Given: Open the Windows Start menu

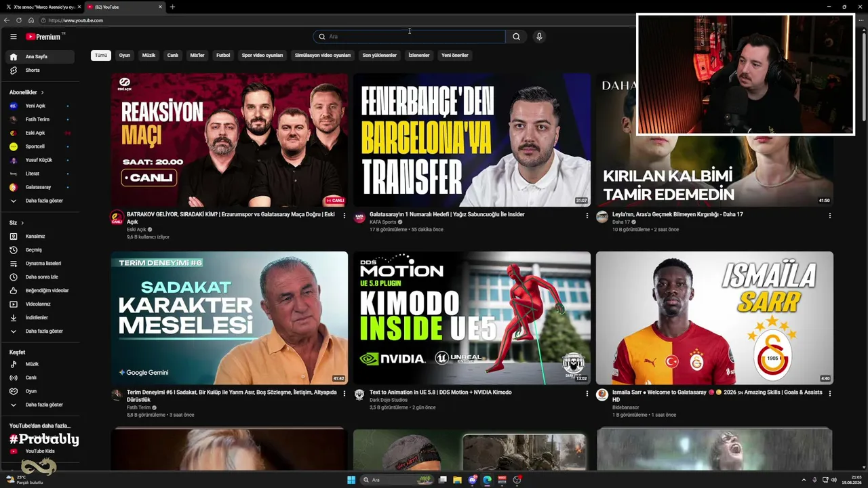Looking at the screenshot, I should [351, 480].
